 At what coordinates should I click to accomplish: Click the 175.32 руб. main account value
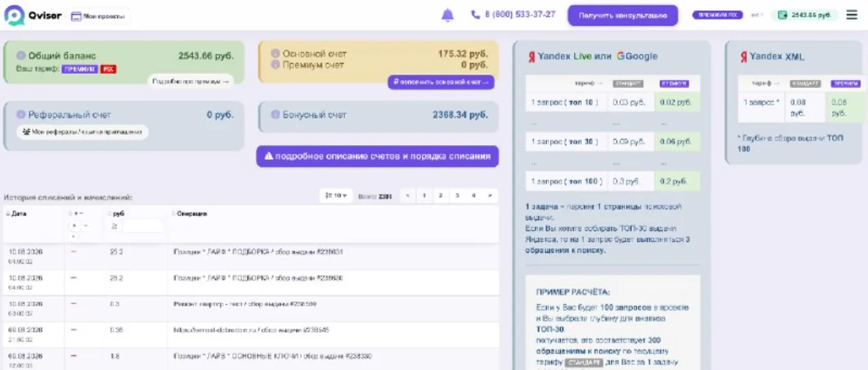click(x=462, y=53)
